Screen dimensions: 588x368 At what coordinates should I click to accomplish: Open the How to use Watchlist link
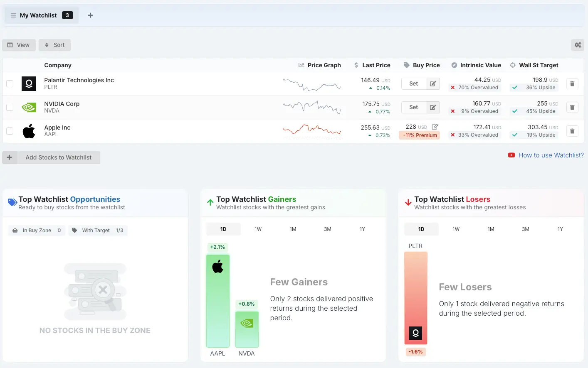coord(551,155)
